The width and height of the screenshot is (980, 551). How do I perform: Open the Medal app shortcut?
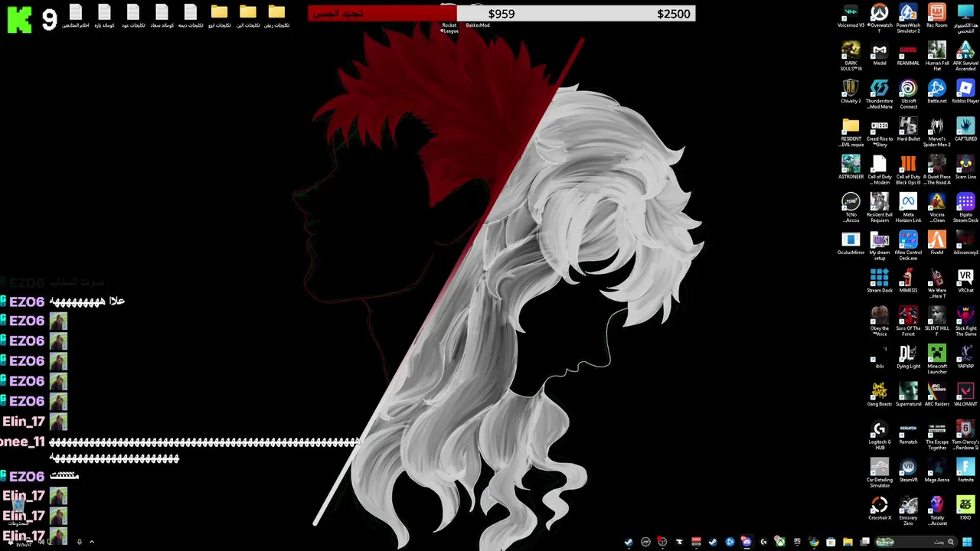(879, 54)
